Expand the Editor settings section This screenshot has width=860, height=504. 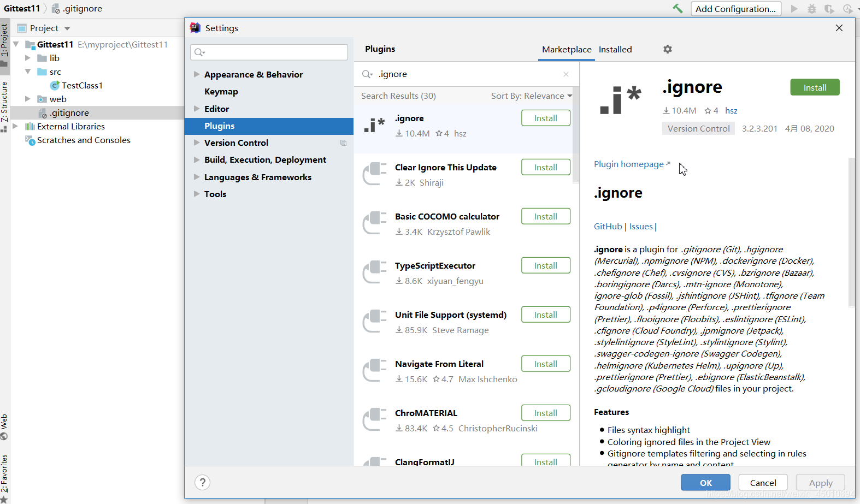tap(197, 109)
